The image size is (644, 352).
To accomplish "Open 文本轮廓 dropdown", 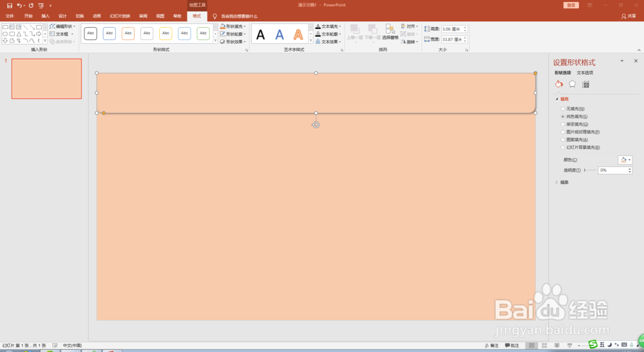I will 328,34.
